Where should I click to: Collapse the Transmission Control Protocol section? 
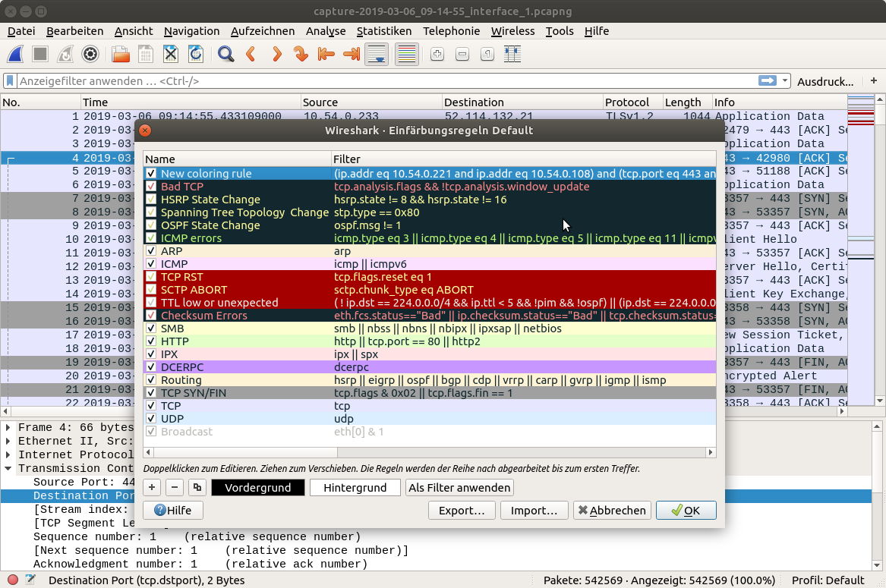8,468
